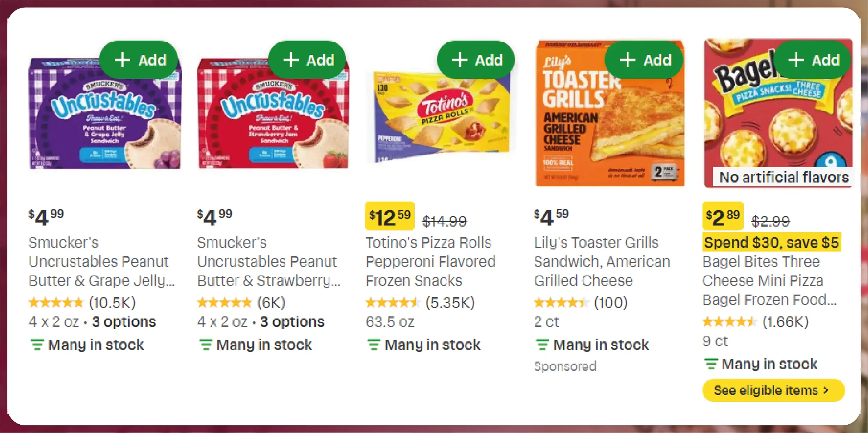This screenshot has width=868, height=433.
Task: Click star rating with 1.66K reviews
Action: (729, 322)
